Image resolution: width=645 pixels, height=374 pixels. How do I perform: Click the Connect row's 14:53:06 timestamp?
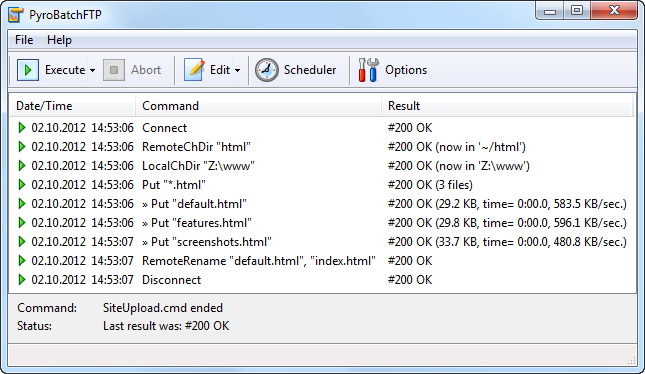pyautogui.click(x=112, y=128)
